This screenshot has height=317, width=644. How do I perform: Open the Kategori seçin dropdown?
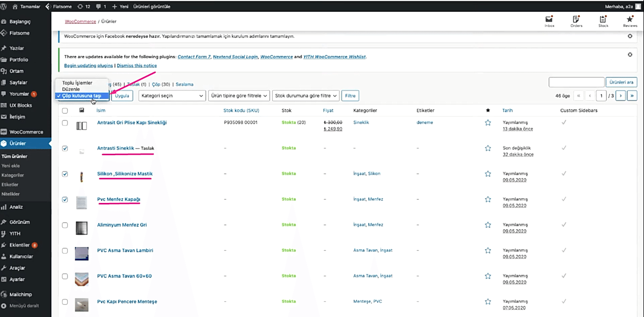[x=171, y=96]
